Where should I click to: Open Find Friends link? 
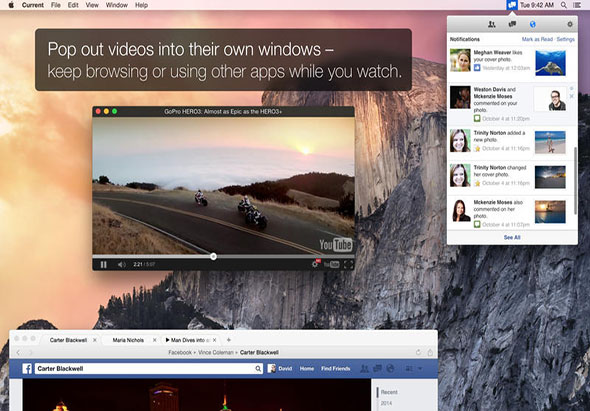[336, 368]
